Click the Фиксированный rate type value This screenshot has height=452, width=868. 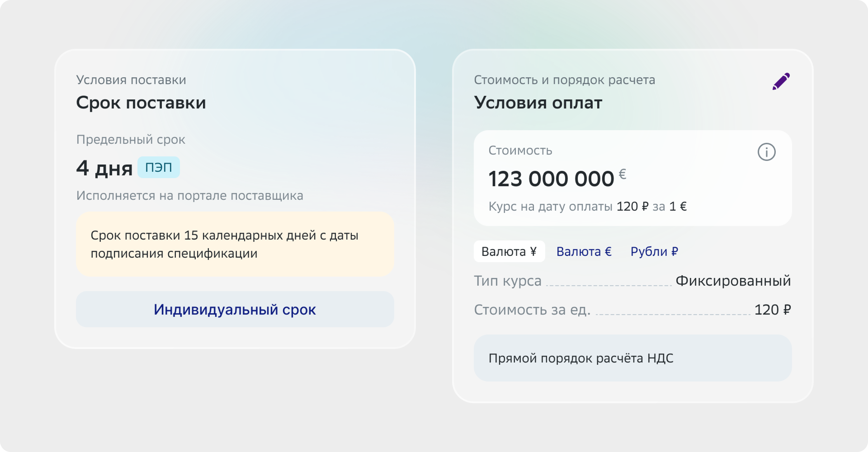[x=733, y=280]
